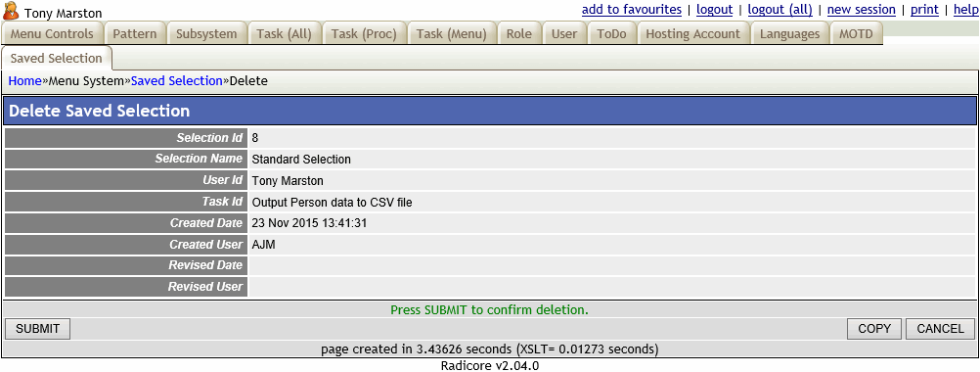This screenshot has width=980, height=372.
Task: Open the Task (Menu) tab
Action: point(452,33)
